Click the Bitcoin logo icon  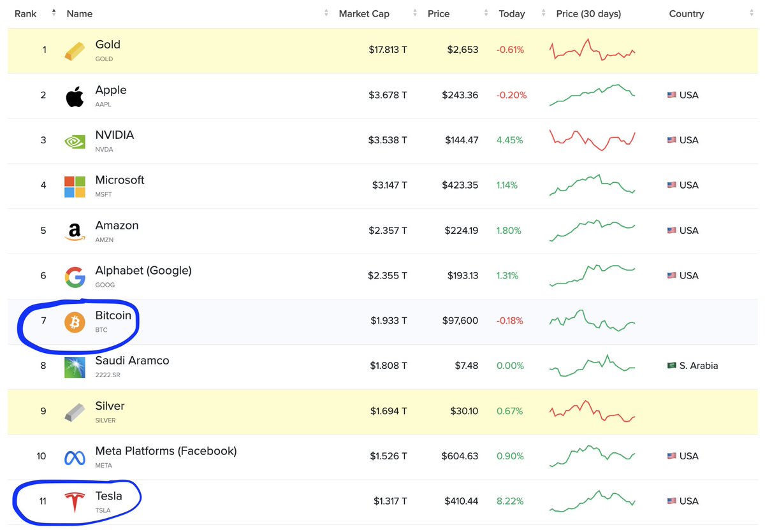click(75, 322)
